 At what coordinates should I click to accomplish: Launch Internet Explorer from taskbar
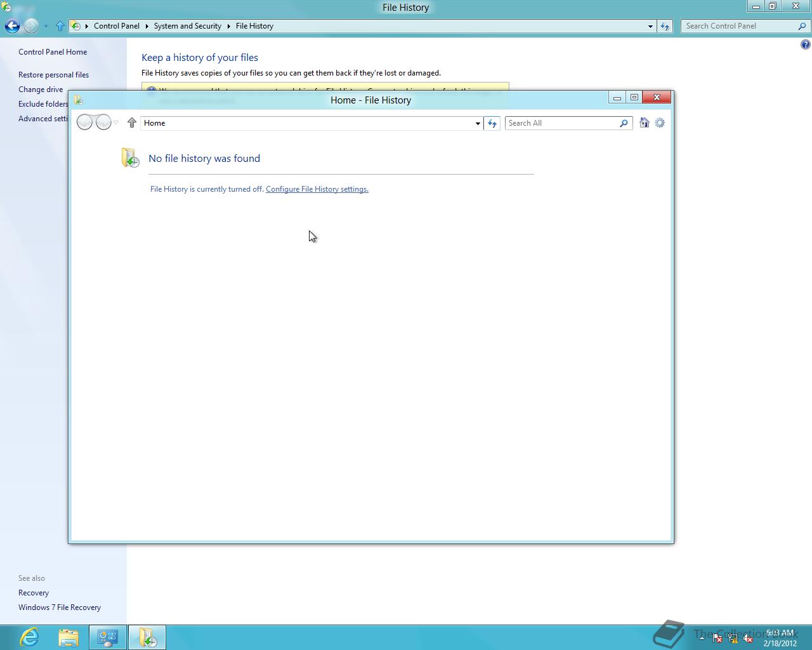point(29,637)
